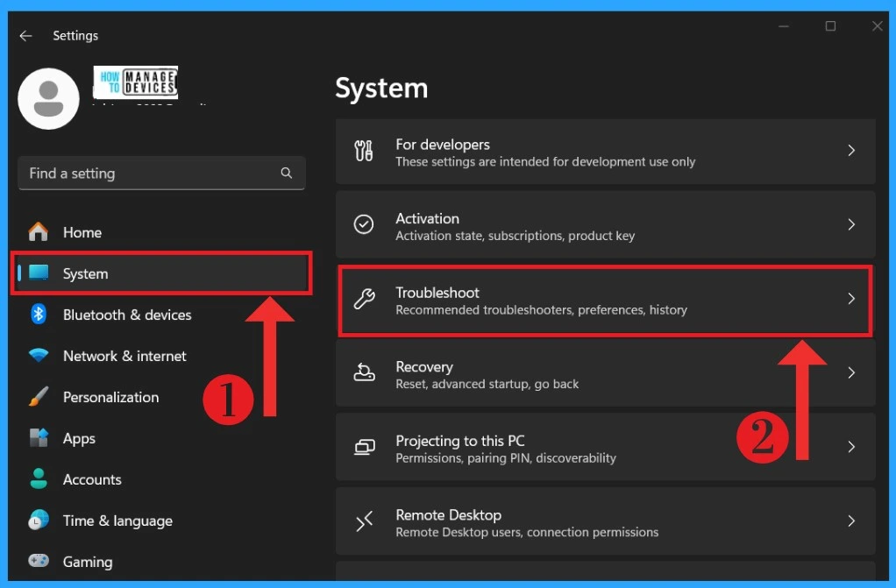Click the back arrow in Settings header
896x588 pixels.
click(26, 36)
